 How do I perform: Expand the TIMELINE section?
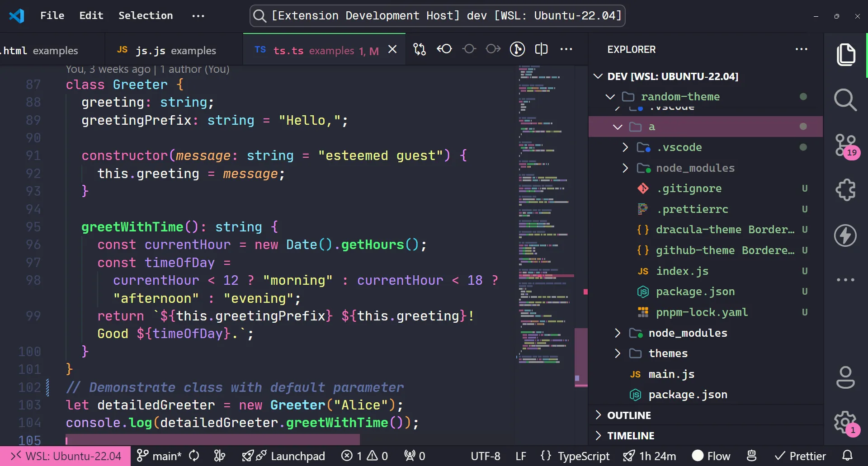coord(705,436)
